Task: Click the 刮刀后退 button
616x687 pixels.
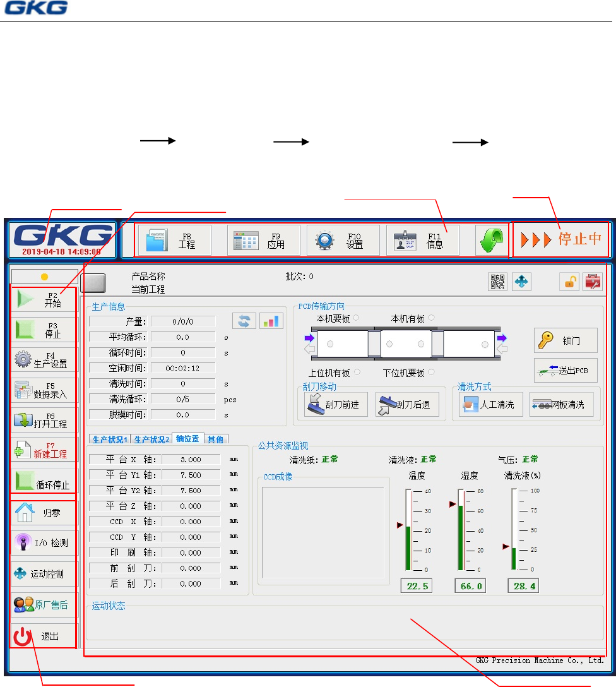Action: 407,404
